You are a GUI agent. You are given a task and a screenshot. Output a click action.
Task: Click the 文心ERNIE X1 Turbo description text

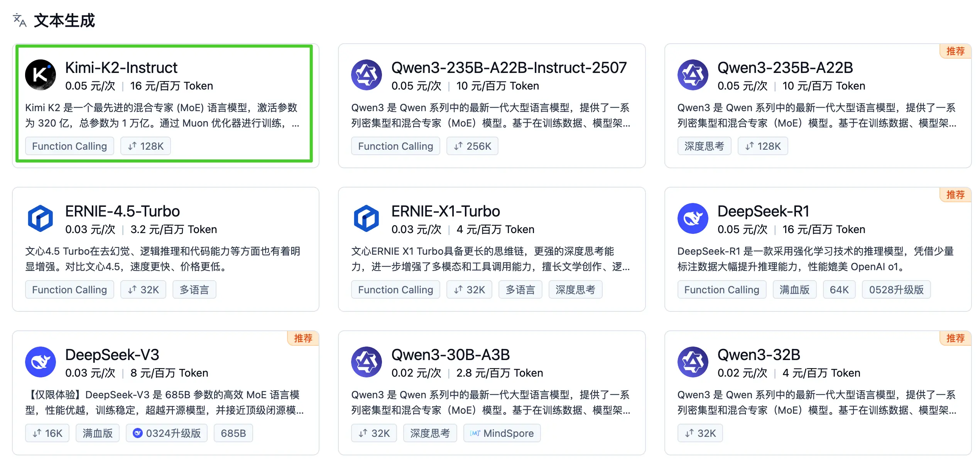(490, 259)
